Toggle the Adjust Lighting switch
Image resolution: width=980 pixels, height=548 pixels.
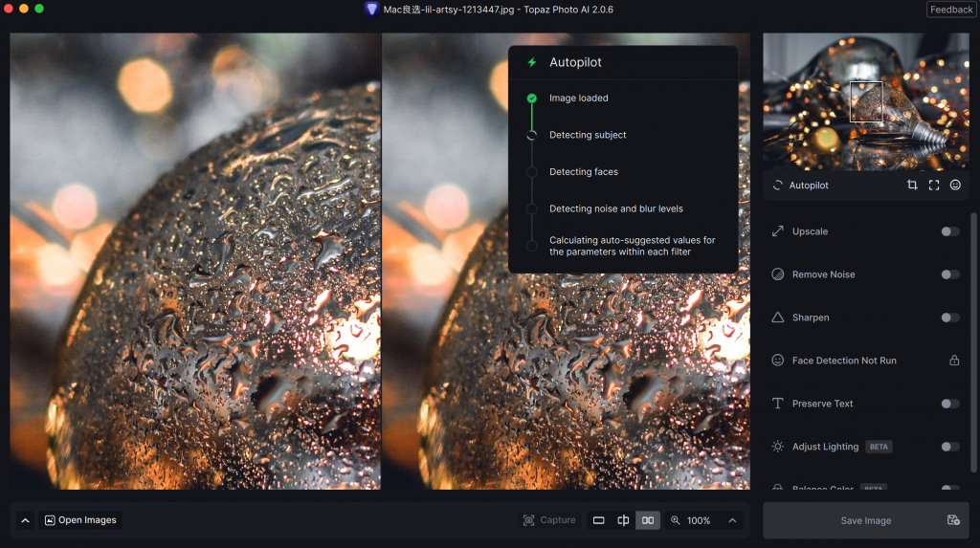pos(950,447)
